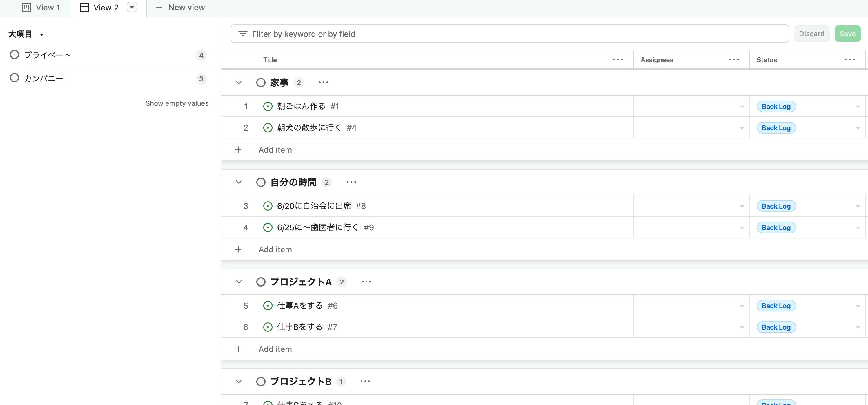The height and width of the screenshot is (405, 868).
Task: Switch to the View 1 tab
Action: (41, 8)
